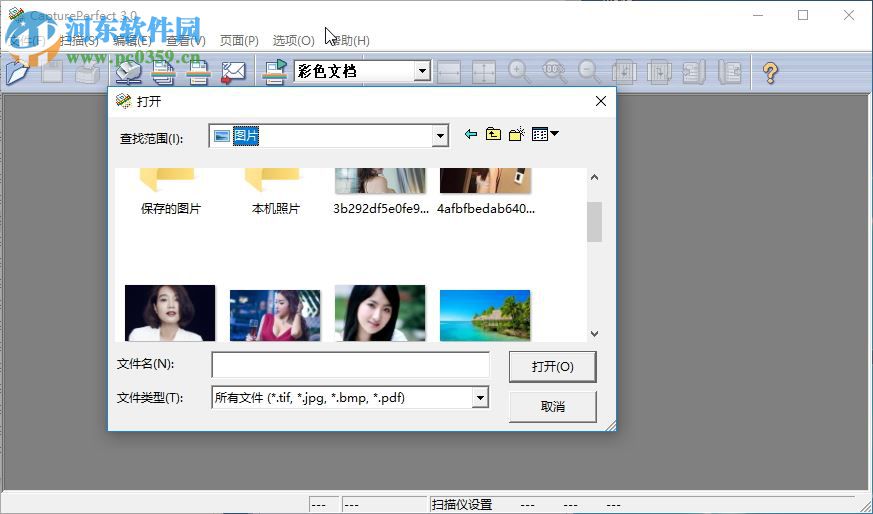Go up one folder level in the dialog
The width and height of the screenshot is (873, 514).
(493, 134)
